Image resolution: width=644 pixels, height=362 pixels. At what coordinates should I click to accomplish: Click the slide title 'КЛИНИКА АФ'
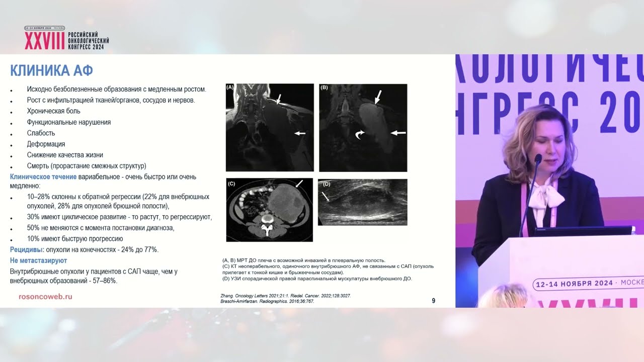pos(51,70)
